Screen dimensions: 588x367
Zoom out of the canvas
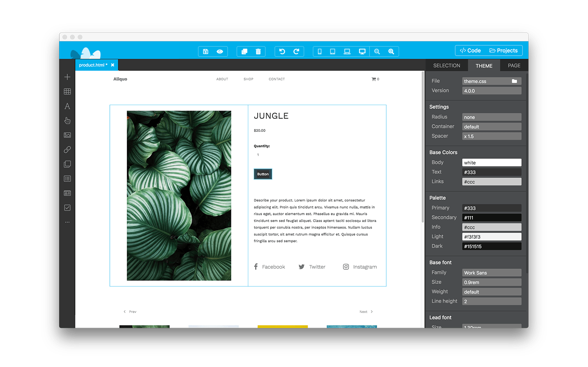coord(377,51)
